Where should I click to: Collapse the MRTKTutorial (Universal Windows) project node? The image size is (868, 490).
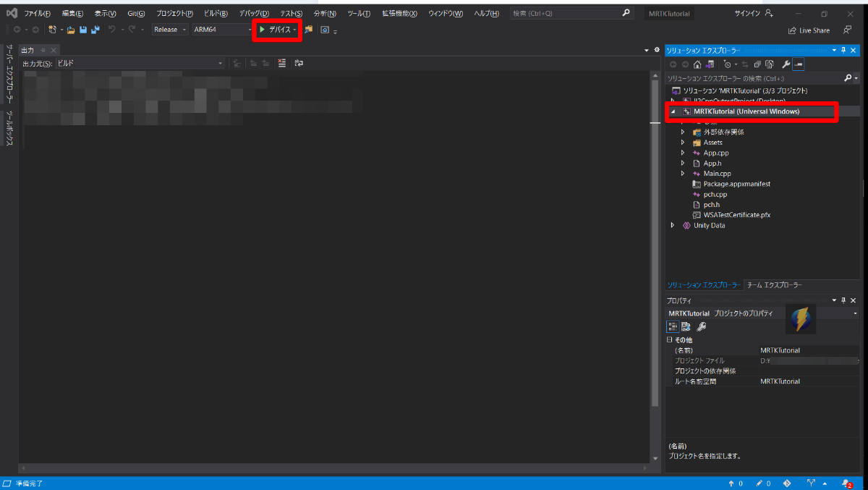[x=672, y=112]
